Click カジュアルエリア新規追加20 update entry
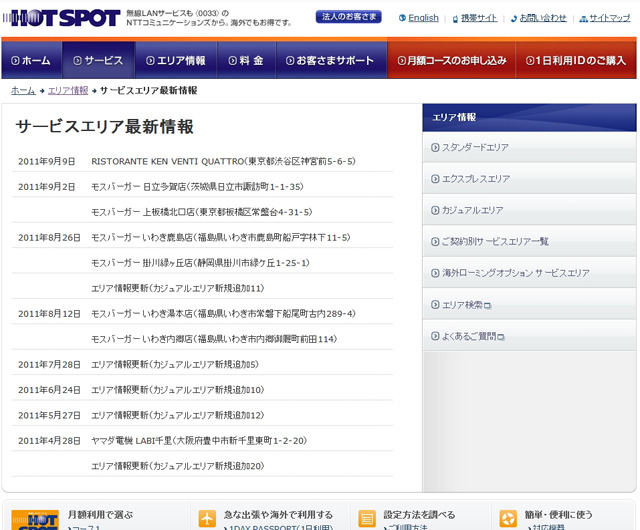The image size is (640, 530). coord(178,466)
